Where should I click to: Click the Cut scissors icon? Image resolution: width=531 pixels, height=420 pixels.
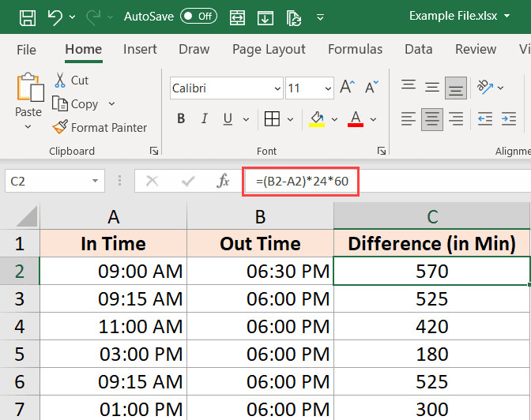[x=60, y=80]
